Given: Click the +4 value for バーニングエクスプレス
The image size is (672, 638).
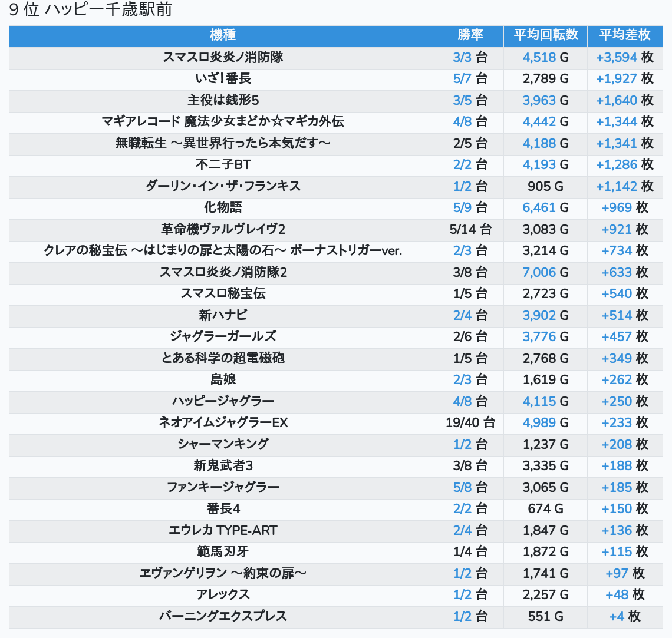Looking at the screenshot, I should pyautogui.click(x=617, y=617).
